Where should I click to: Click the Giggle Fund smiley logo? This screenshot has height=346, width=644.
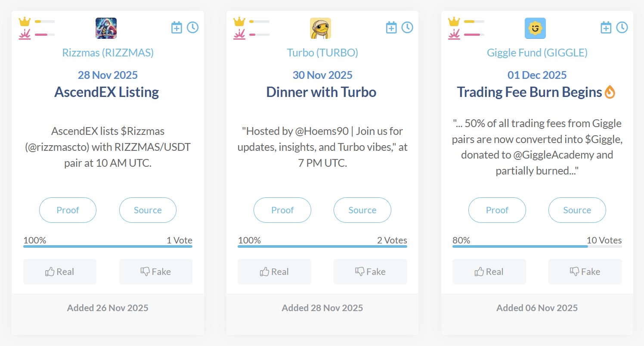tap(535, 28)
